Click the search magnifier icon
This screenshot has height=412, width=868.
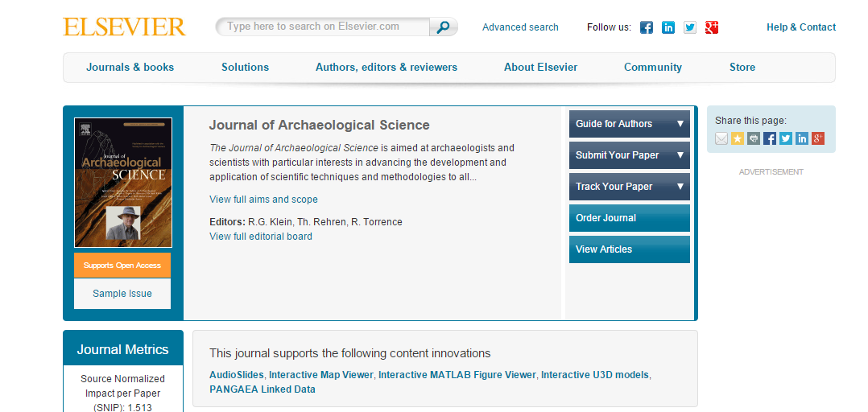443,27
